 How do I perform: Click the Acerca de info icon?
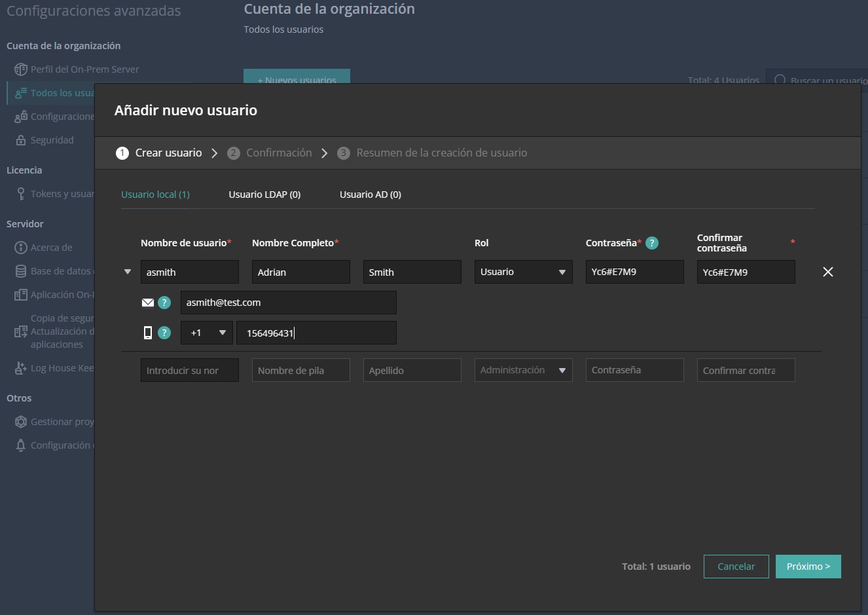pos(20,248)
